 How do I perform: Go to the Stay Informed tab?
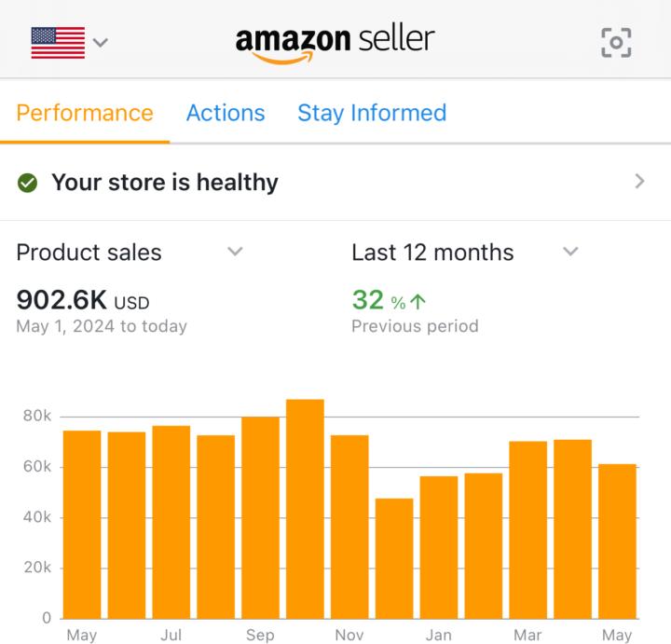372,114
